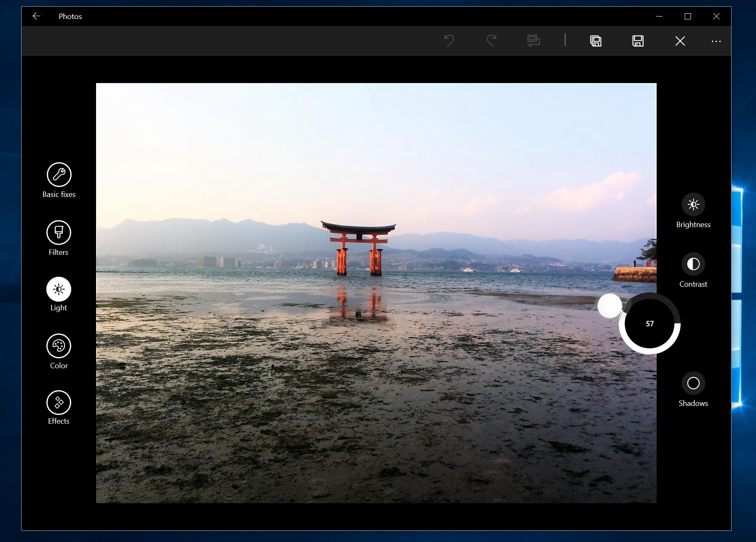Image resolution: width=756 pixels, height=542 pixels.
Task: Open the Basic fixes category
Action: pyautogui.click(x=59, y=175)
